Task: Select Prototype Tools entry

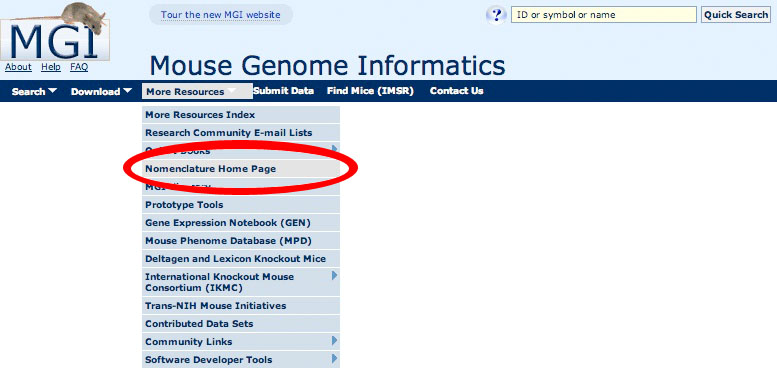Action: 241,205
